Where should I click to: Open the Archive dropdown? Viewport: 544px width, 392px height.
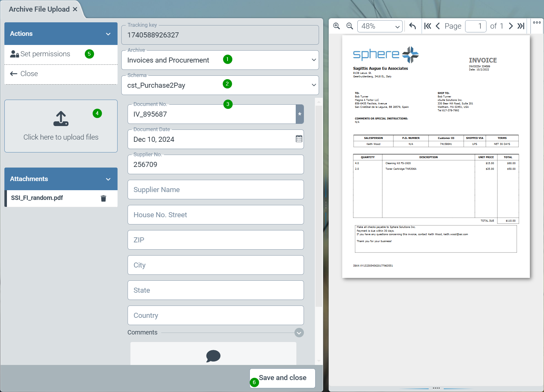(x=314, y=60)
